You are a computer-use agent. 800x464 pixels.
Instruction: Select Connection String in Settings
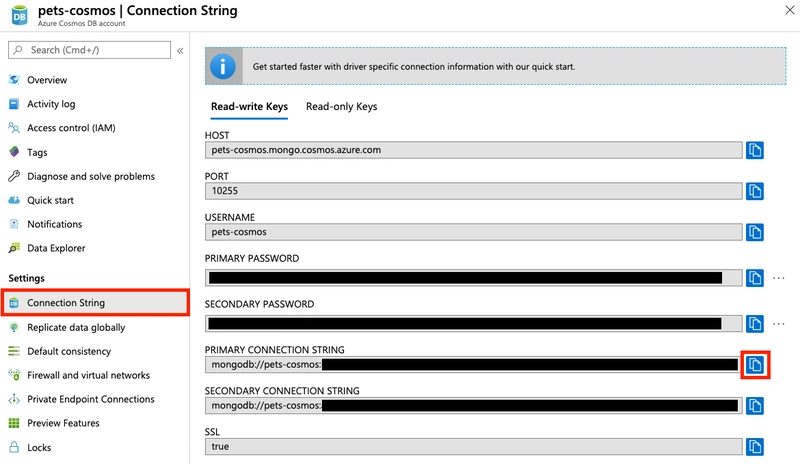click(x=95, y=303)
